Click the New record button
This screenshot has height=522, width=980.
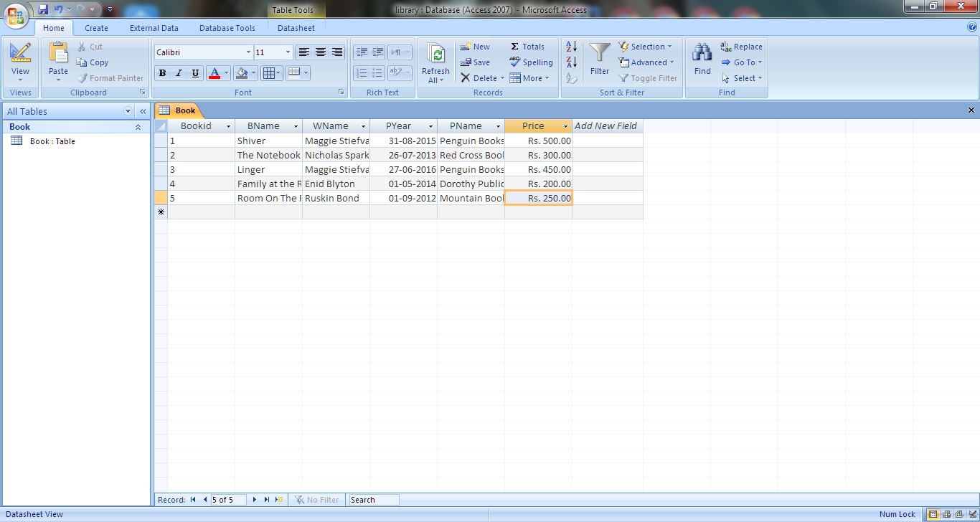476,46
